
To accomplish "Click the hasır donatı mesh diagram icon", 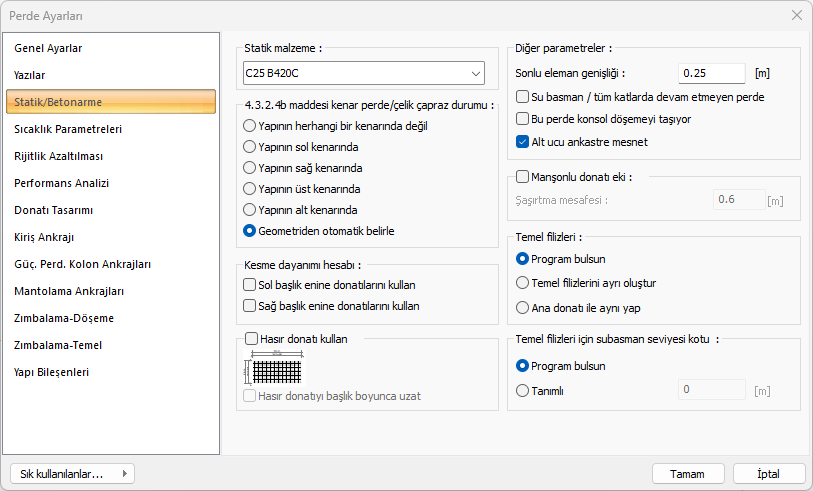I will [x=274, y=370].
